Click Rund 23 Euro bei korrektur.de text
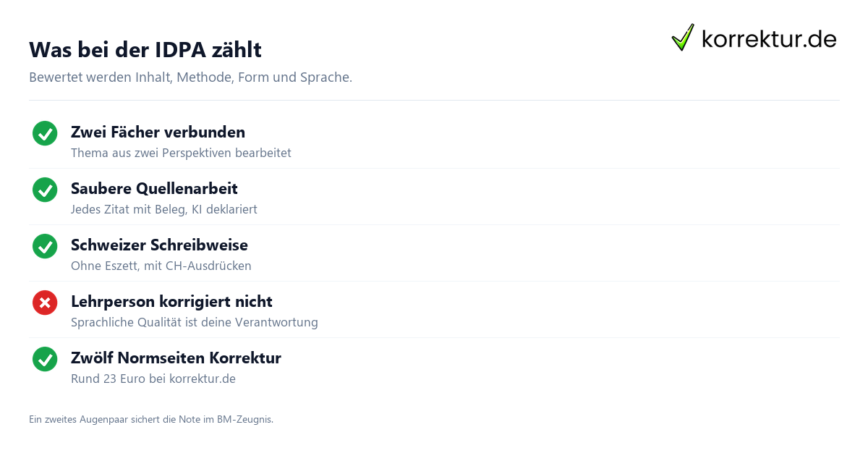The height and width of the screenshot is (456, 868). coord(153,379)
